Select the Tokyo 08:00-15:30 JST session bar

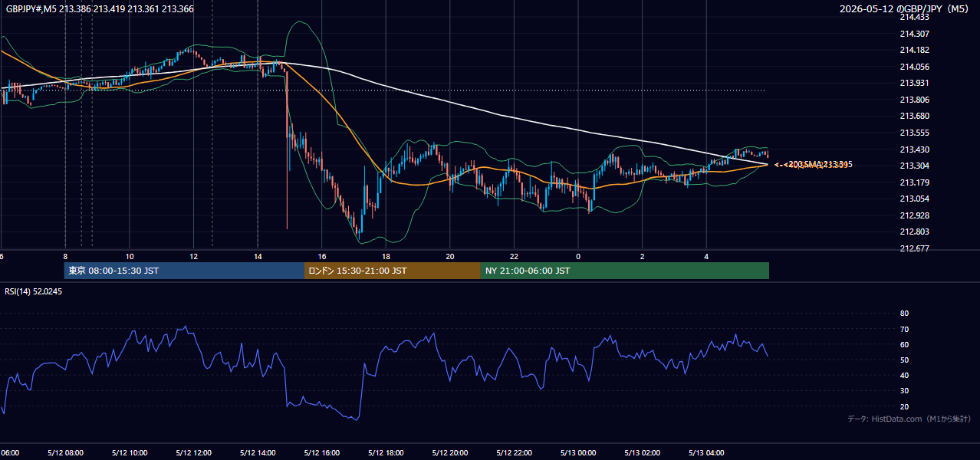(185, 271)
